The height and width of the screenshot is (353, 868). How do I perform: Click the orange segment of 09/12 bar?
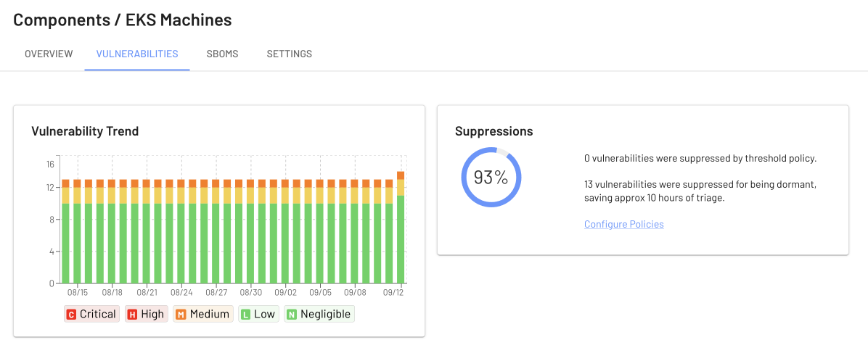click(x=401, y=175)
